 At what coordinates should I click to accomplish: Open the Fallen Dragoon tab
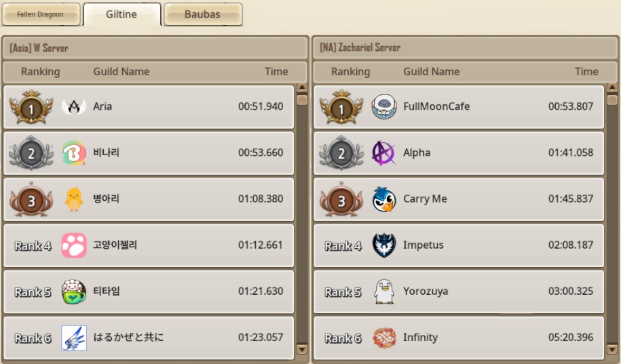pyautogui.click(x=41, y=14)
